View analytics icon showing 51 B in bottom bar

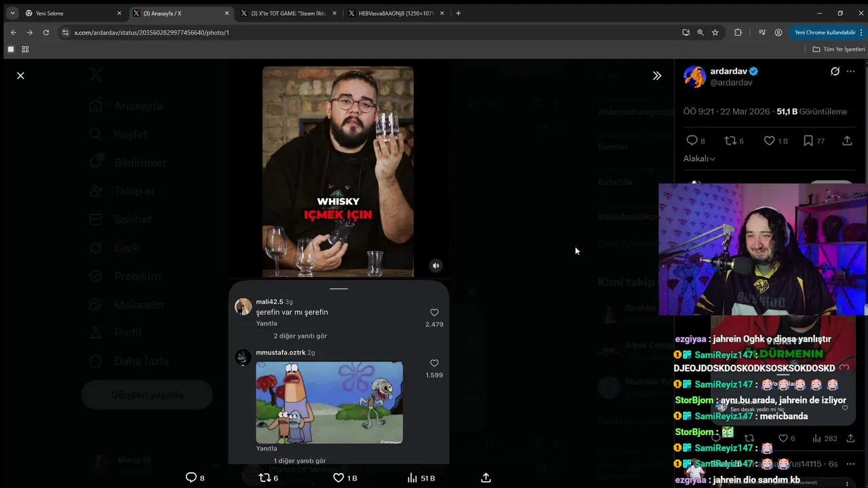(412, 478)
